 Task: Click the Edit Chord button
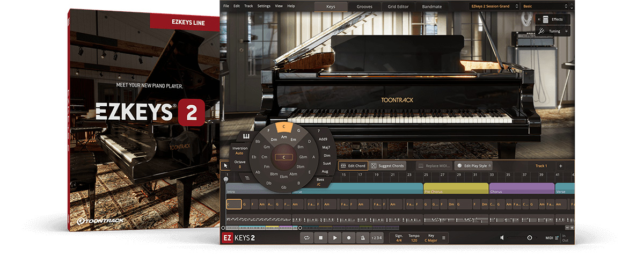tap(353, 166)
